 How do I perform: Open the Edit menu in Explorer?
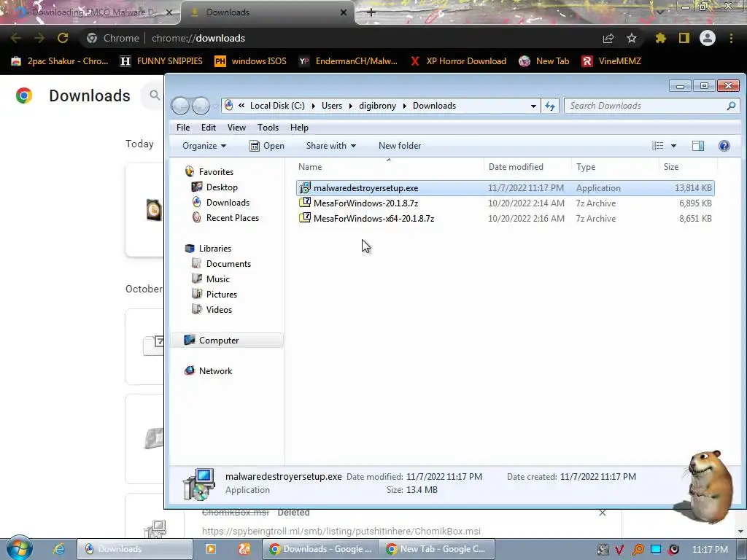pyautogui.click(x=208, y=128)
